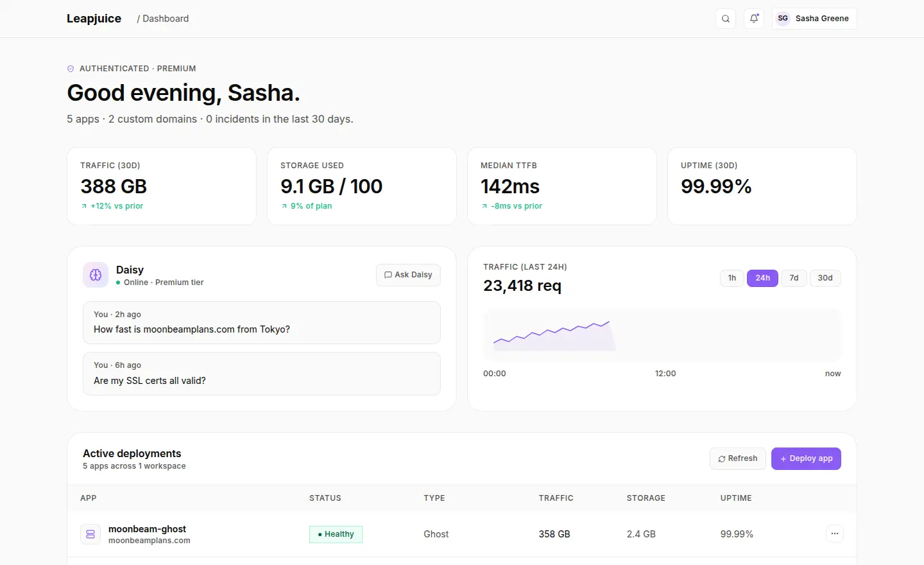Sort by the UPTIME column header
Image resolution: width=924 pixels, height=565 pixels.
[736, 498]
